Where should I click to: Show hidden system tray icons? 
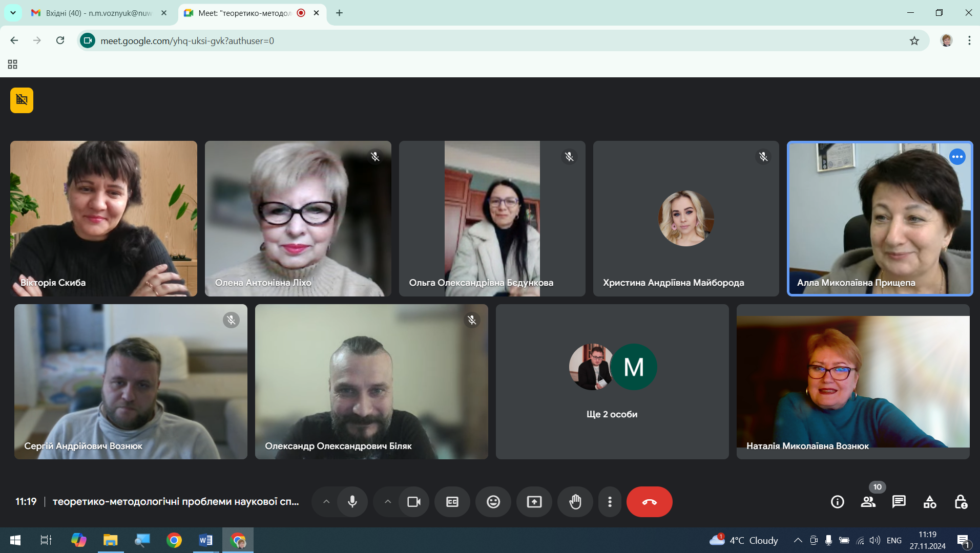798,540
